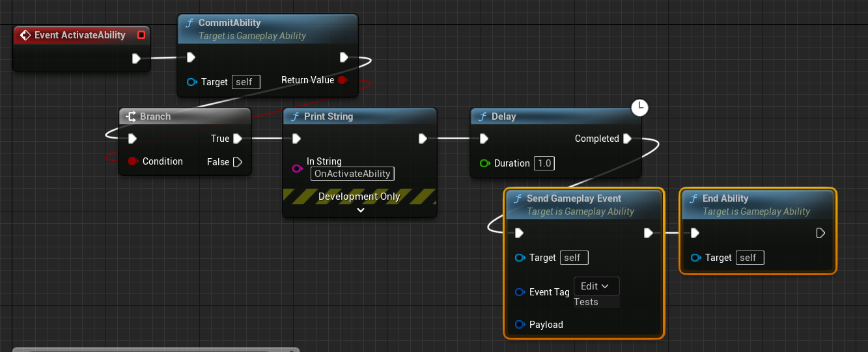Select the Send Gameplay Event node title
Image resolution: width=868 pixels, height=352 pixels.
pyautogui.click(x=574, y=198)
